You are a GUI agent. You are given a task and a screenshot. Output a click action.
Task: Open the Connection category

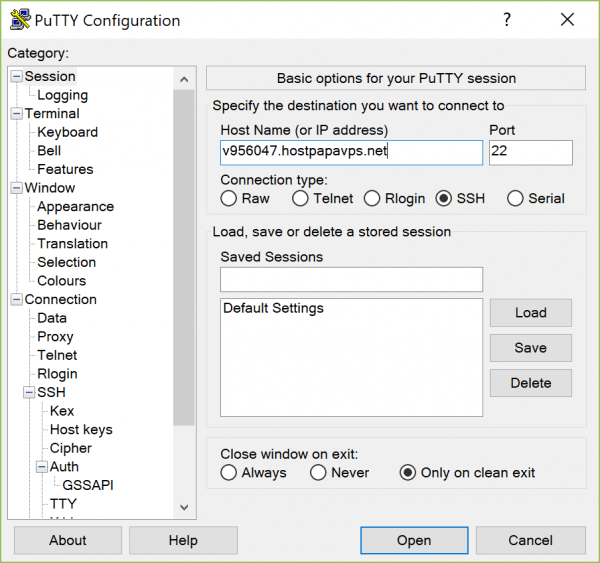pos(60,300)
